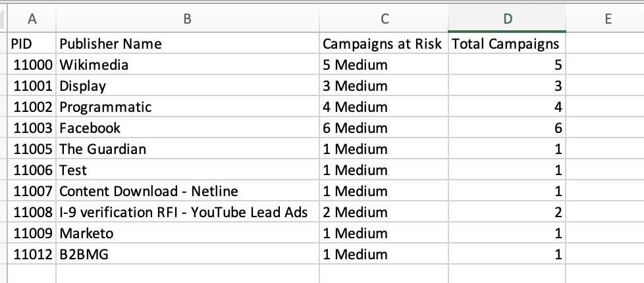Click the PID cell 11012
Viewport: 644px width, 283px height.
(x=33, y=255)
